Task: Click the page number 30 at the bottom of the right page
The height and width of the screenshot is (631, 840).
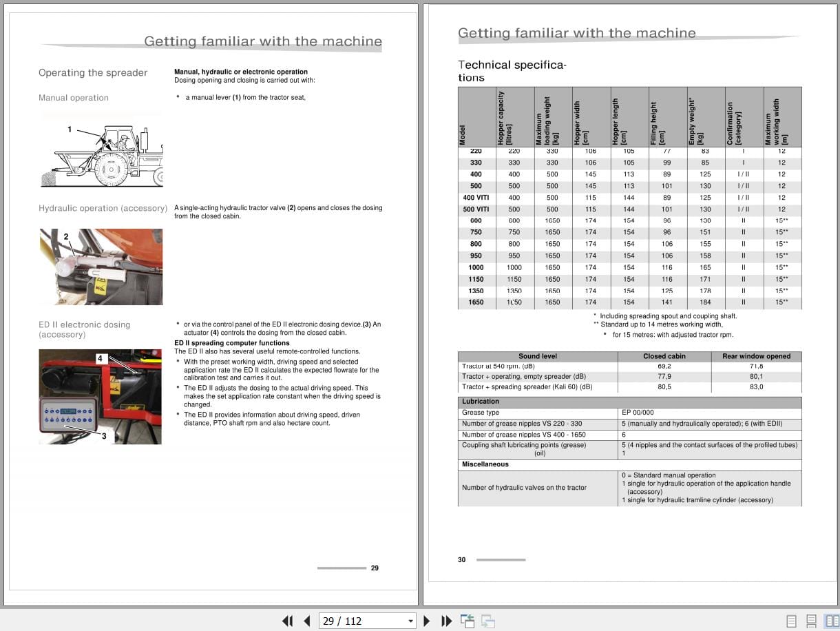Action: (x=462, y=560)
